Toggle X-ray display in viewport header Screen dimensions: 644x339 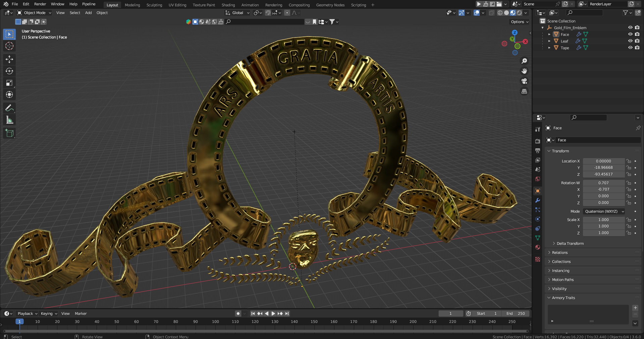pos(491,13)
